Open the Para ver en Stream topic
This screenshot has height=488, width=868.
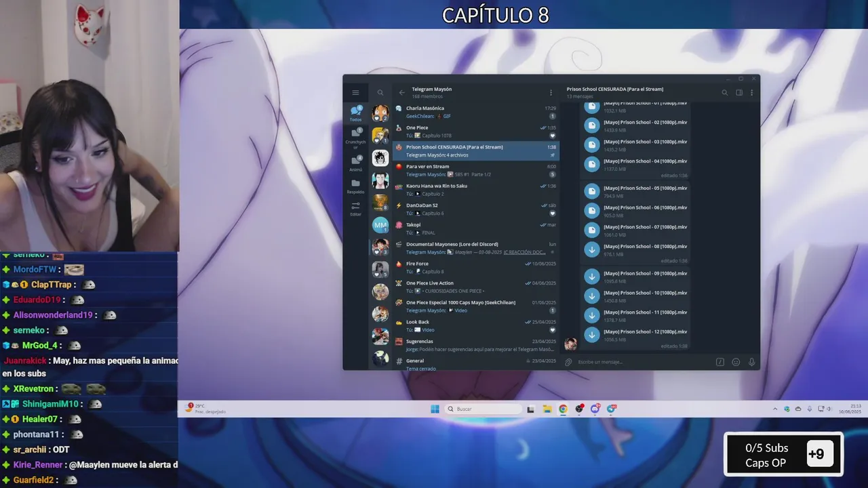(x=476, y=170)
